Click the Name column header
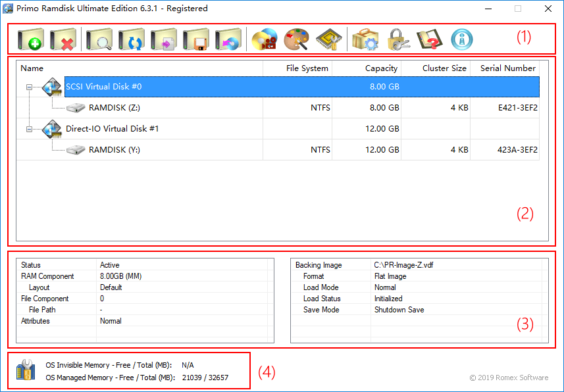This screenshot has height=392, width=564. [140, 68]
